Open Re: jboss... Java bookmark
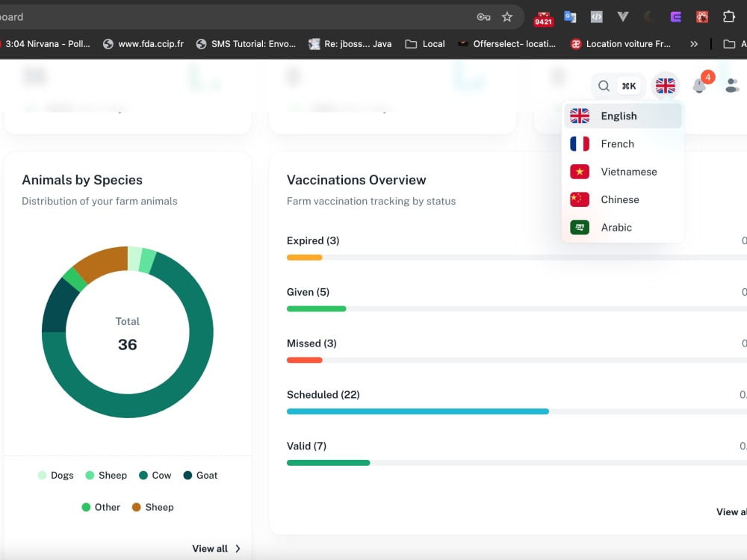 tap(350, 44)
